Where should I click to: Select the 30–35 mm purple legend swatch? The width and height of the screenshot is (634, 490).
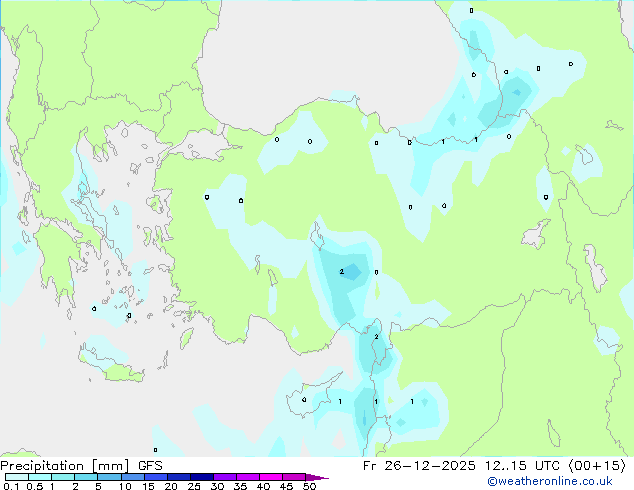tap(224, 477)
